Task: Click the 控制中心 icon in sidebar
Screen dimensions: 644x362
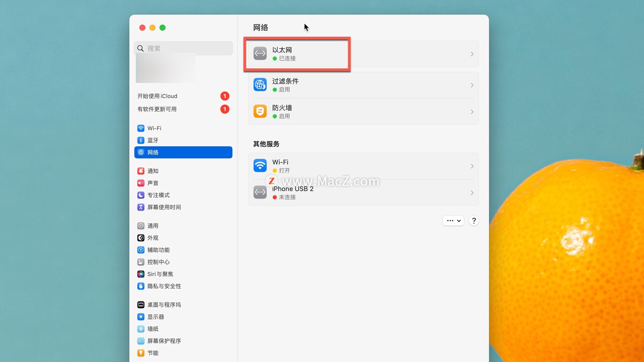Action: (141, 262)
